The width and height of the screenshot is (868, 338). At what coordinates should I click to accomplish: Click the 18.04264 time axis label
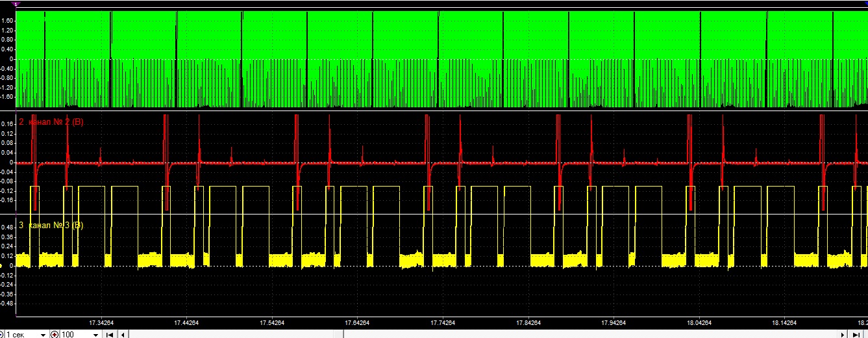click(x=699, y=322)
